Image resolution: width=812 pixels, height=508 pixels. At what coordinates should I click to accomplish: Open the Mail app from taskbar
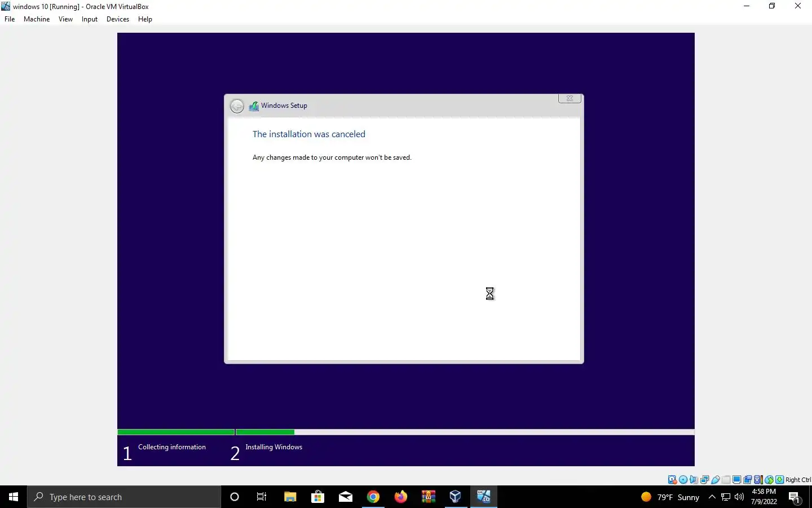(x=346, y=497)
